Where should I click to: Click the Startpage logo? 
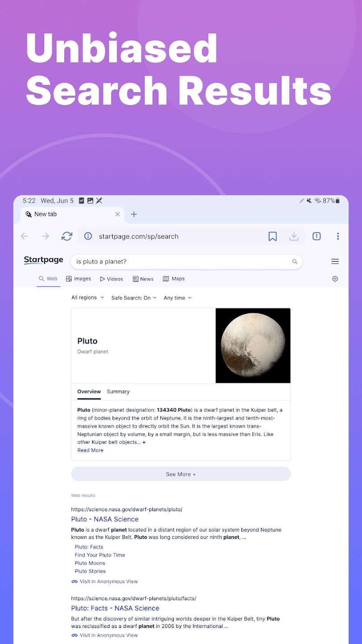(43, 260)
